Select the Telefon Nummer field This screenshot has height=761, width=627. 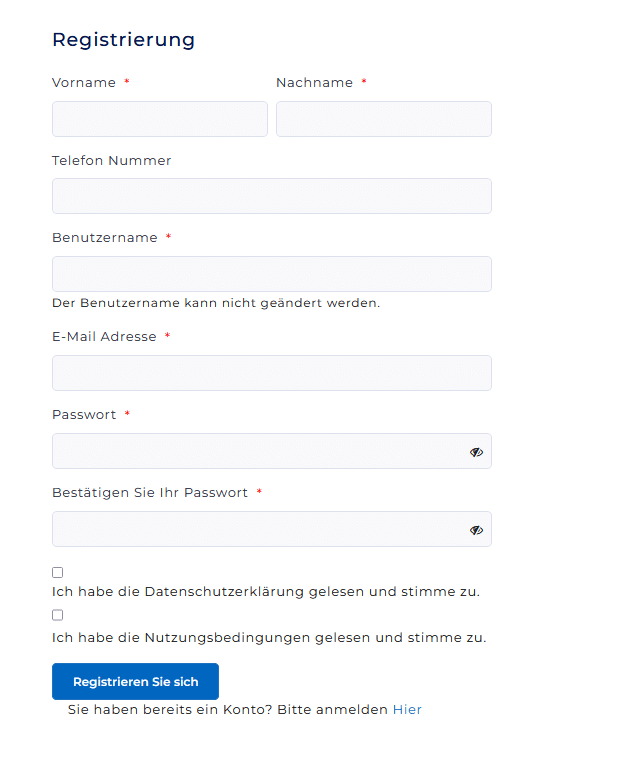(x=272, y=196)
